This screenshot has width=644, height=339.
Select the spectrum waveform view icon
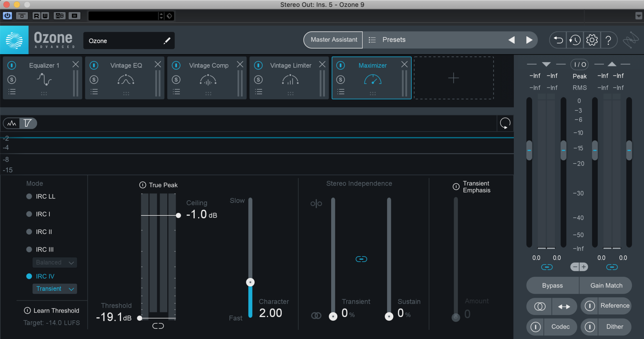(x=12, y=123)
